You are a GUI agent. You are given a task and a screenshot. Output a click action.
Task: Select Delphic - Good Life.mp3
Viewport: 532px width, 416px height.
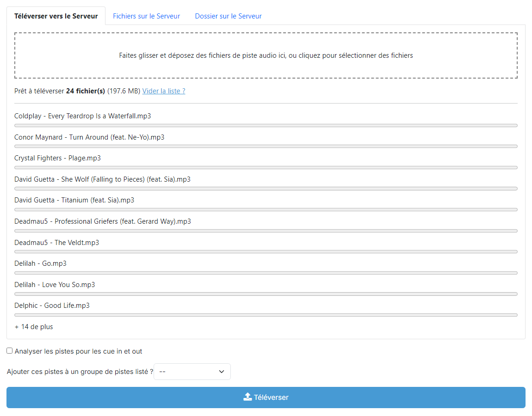coord(52,306)
